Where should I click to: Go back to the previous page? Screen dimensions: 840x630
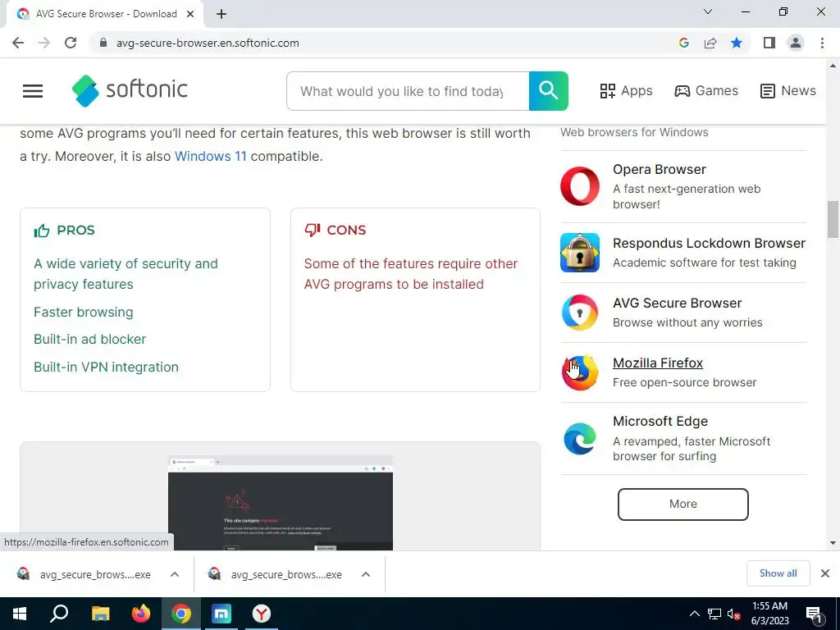point(18,43)
